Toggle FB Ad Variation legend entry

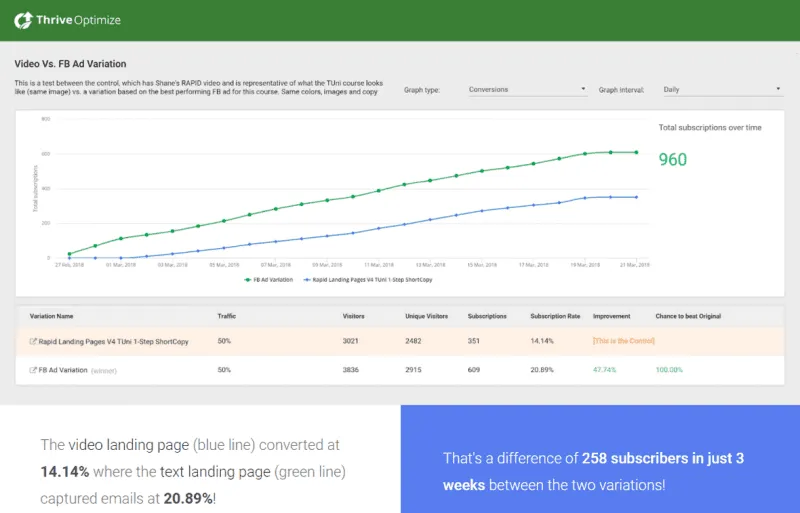click(269, 280)
